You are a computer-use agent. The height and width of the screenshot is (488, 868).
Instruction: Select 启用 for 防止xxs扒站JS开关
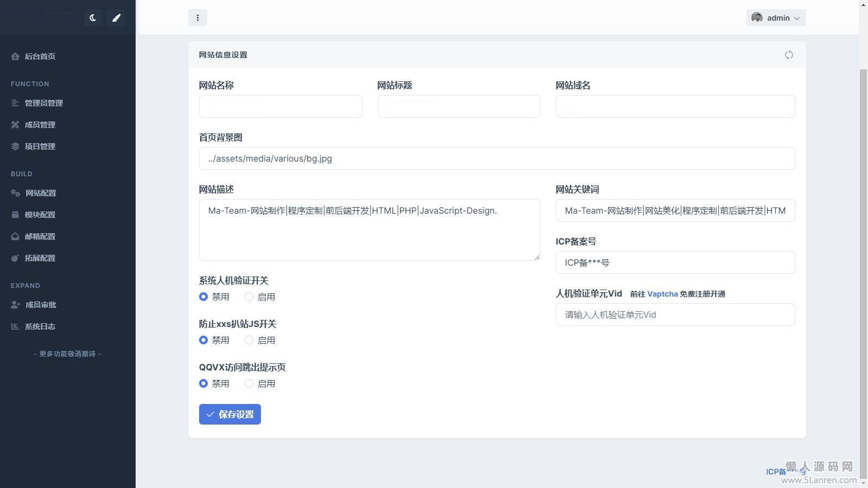tap(249, 340)
